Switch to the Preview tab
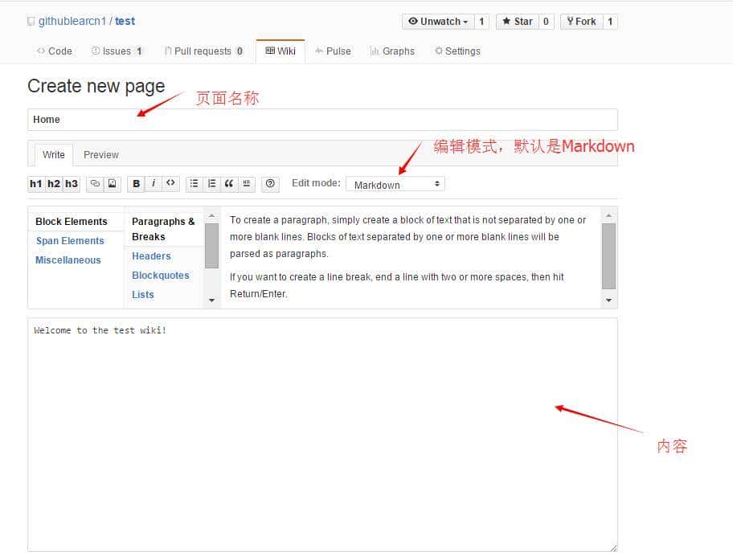The width and height of the screenshot is (733, 560). (101, 155)
